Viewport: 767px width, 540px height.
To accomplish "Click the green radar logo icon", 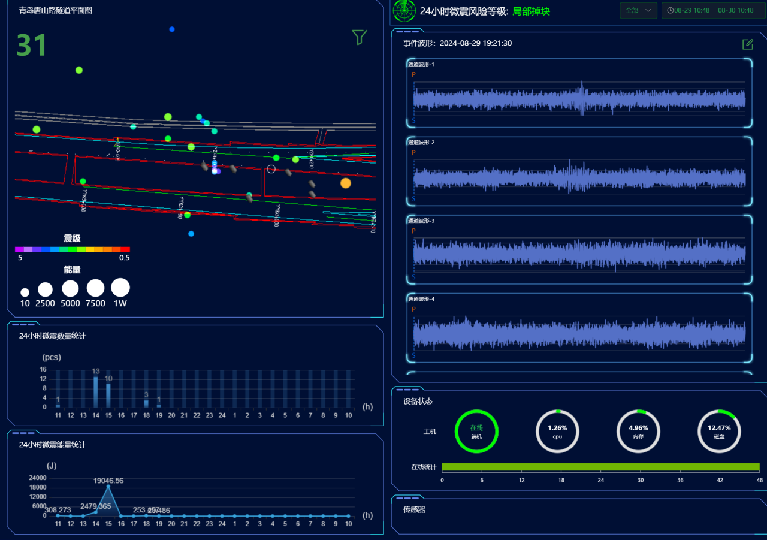I will pyautogui.click(x=404, y=11).
